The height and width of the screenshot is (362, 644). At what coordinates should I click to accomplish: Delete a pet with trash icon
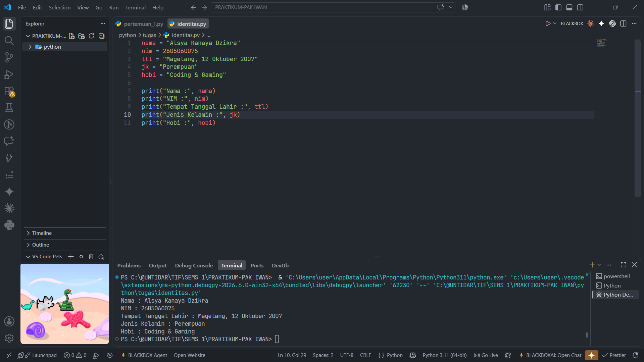pyautogui.click(x=91, y=257)
